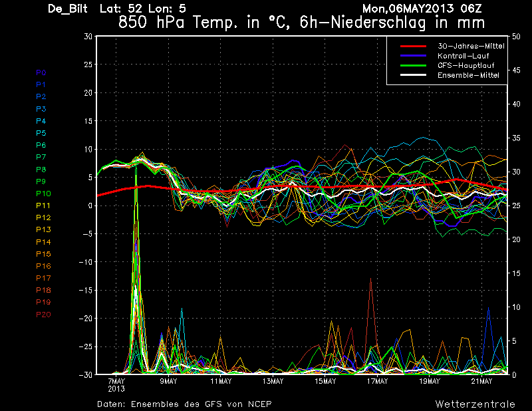Click the 19MAY x-axis label
Image resolution: width=532 pixels, height=411 pixels.
point(429,381)
